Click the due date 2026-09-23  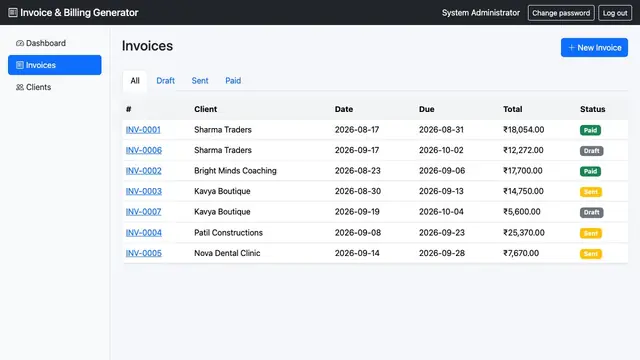442,232
